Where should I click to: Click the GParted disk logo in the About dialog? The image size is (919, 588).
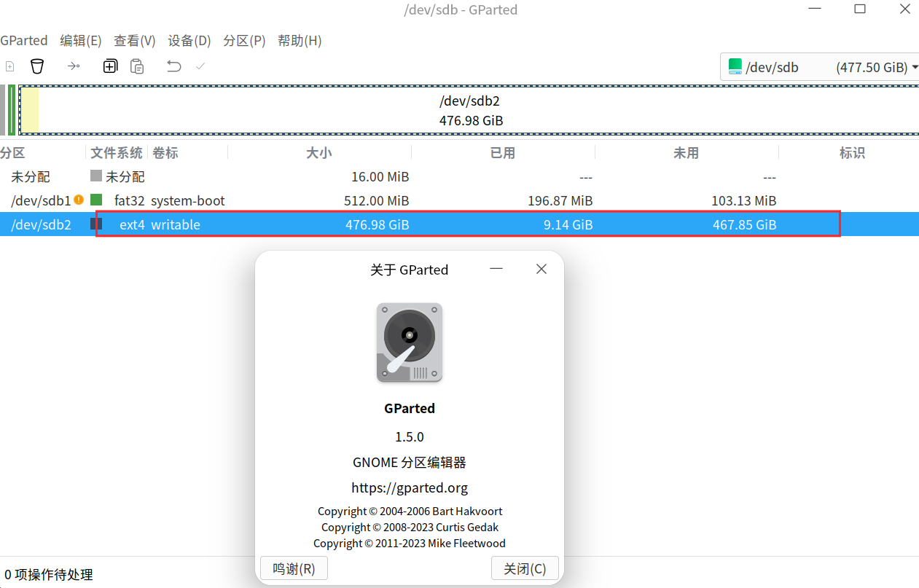[x=410, y=342]
